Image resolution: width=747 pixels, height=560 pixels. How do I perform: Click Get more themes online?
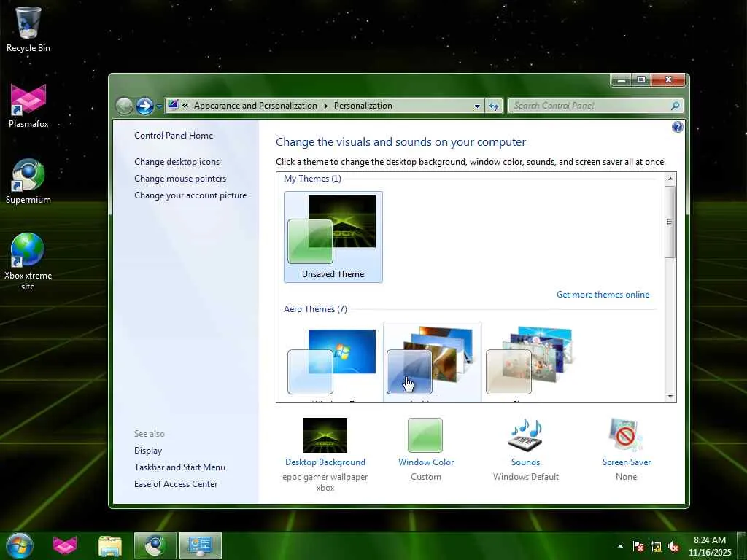click(x=603, y=295)
